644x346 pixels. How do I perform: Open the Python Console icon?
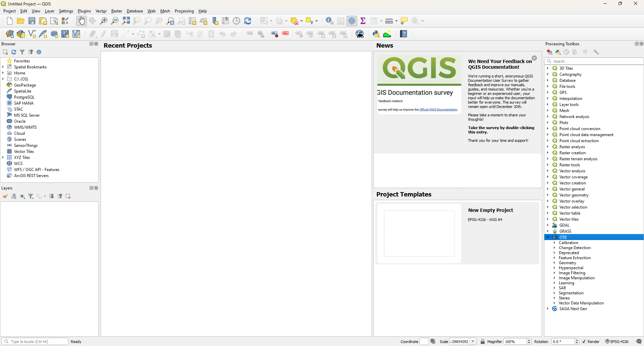point(376,34)
